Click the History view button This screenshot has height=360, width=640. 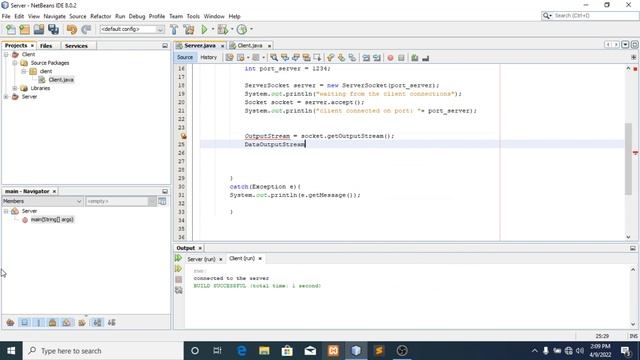tap(208, 58)
